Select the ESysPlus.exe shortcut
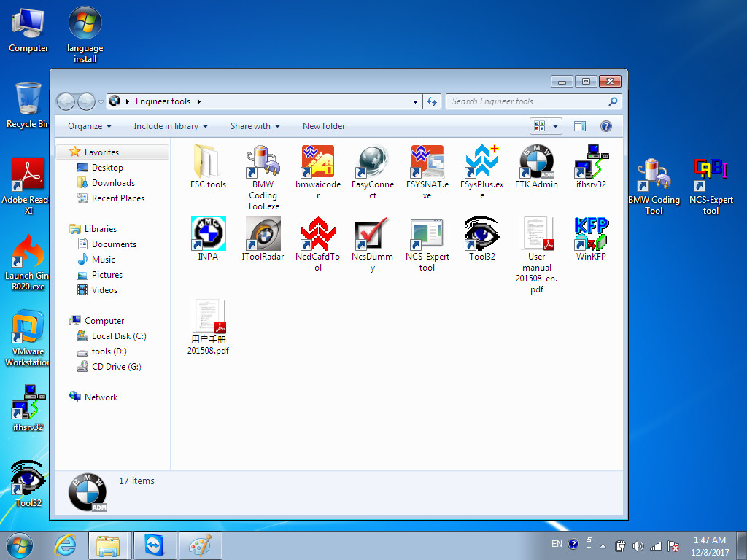Image resolution: width=747 pixels, height=560 pixels. click(x=481, y=161)
